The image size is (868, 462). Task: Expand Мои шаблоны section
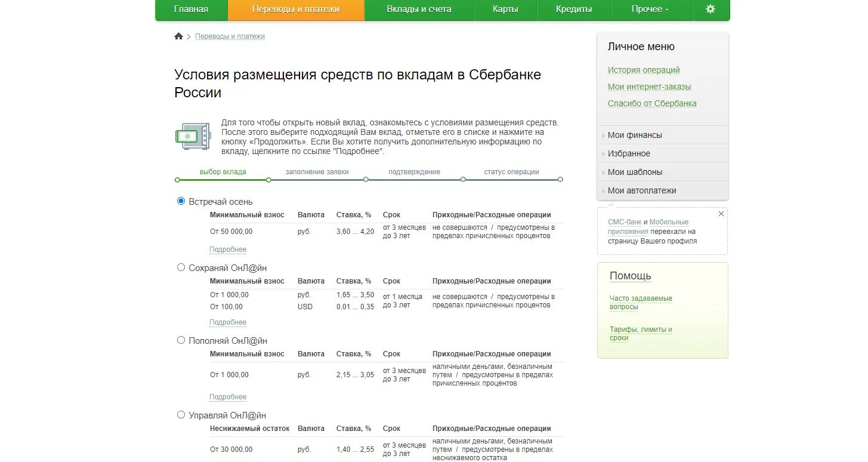[x=663, y=172]
